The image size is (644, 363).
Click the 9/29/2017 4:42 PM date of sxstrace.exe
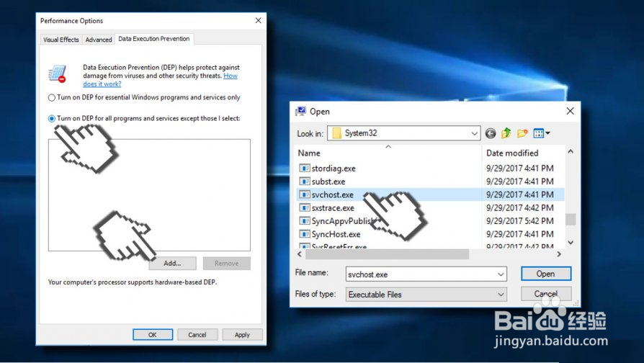520,207
